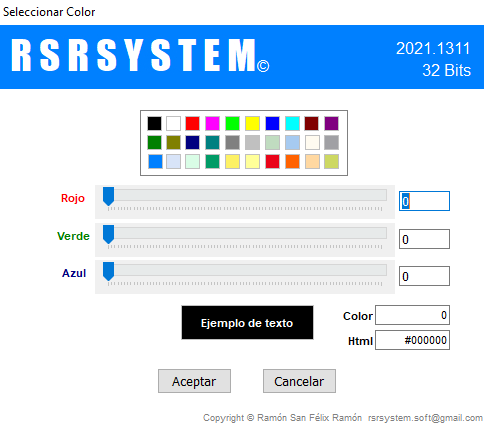
Task: Select the azure blue swatch in bottom row
Action: [155, 161]
